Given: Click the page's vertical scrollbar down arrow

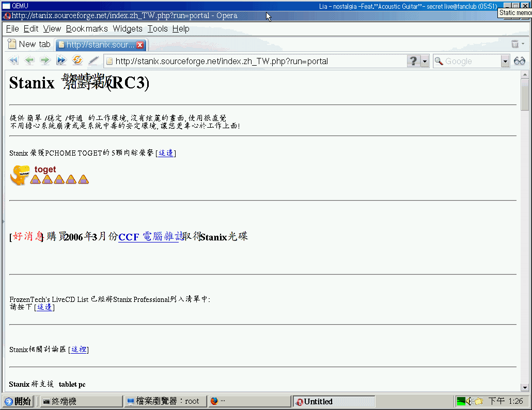Looking at the screenshot, I should coord(525,387).
